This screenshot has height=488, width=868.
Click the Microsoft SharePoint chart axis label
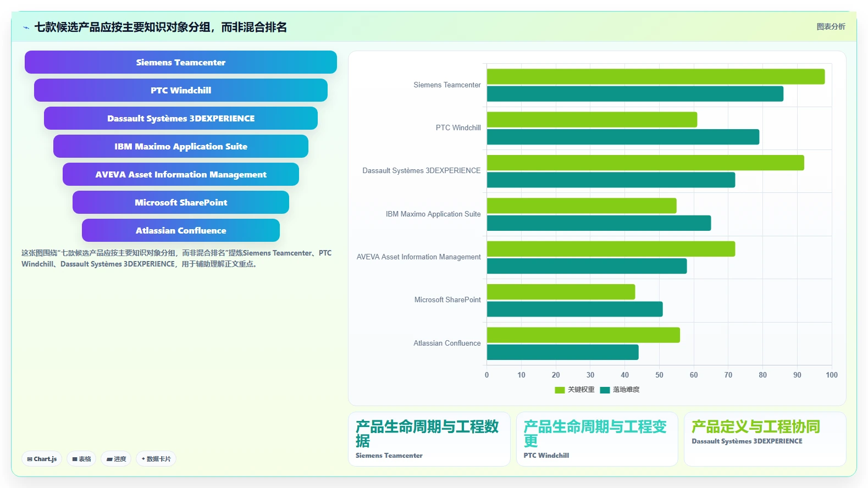tap(447, 300)
